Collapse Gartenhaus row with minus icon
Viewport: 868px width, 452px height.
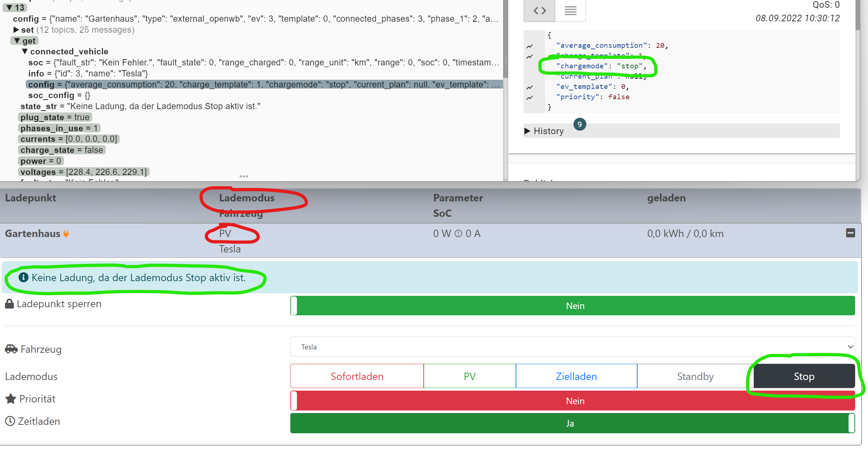coord(850,233)
